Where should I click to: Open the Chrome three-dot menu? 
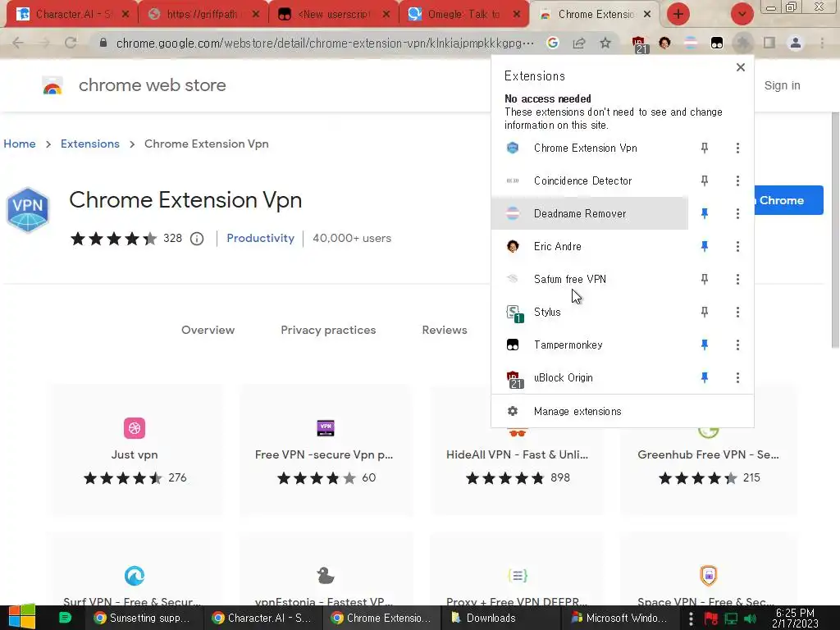[822, 43]
